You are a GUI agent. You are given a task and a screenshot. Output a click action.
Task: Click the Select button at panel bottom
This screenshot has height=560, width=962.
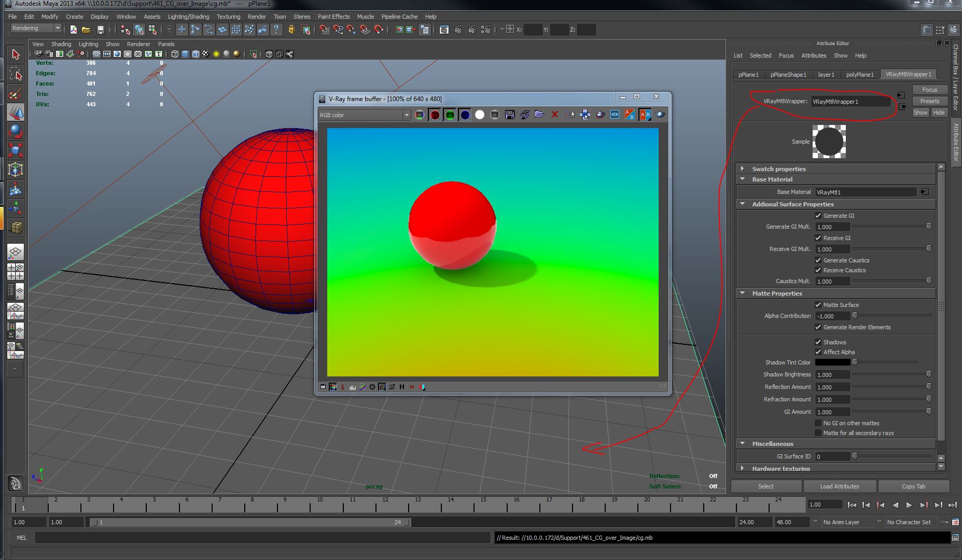766,486
